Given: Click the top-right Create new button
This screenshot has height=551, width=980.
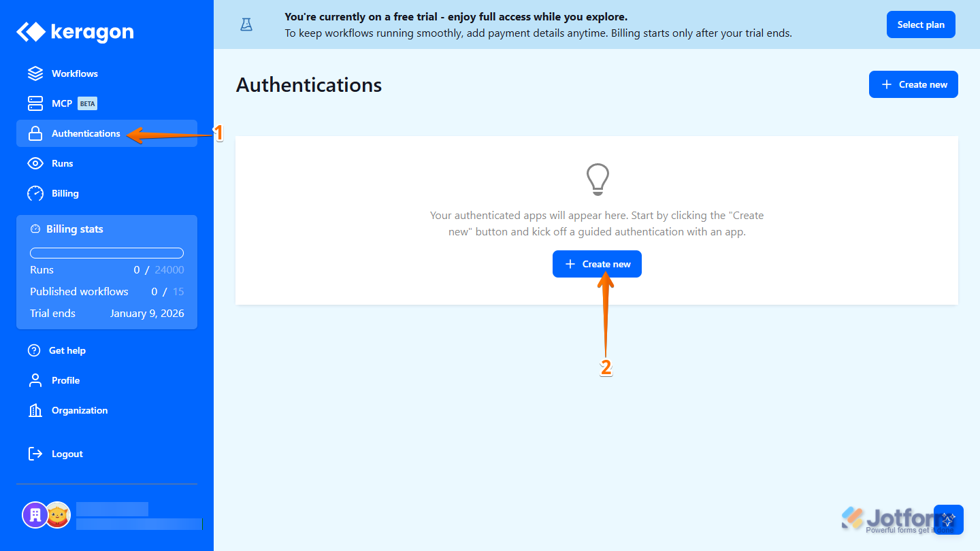Looking at the screenshot, I should [x=913, y=84].
